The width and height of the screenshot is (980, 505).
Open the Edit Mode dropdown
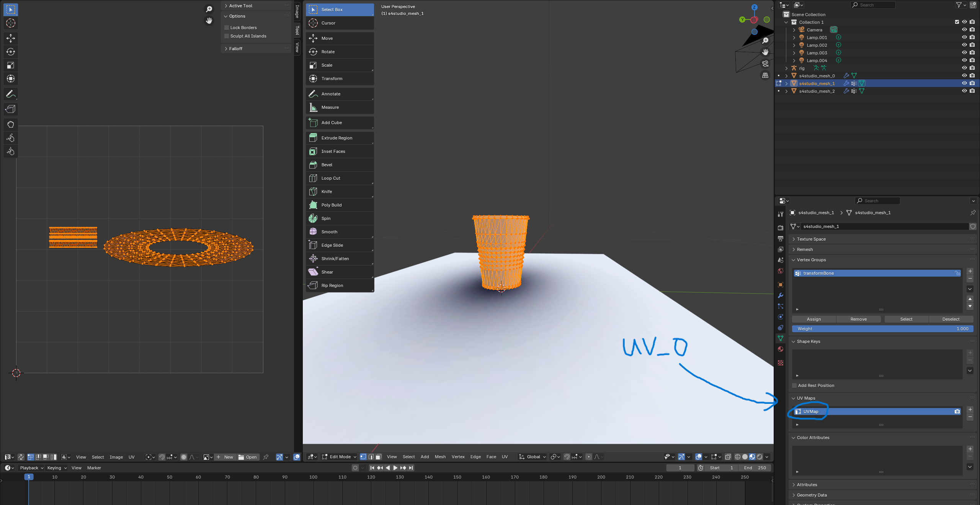tap(340, 457)
